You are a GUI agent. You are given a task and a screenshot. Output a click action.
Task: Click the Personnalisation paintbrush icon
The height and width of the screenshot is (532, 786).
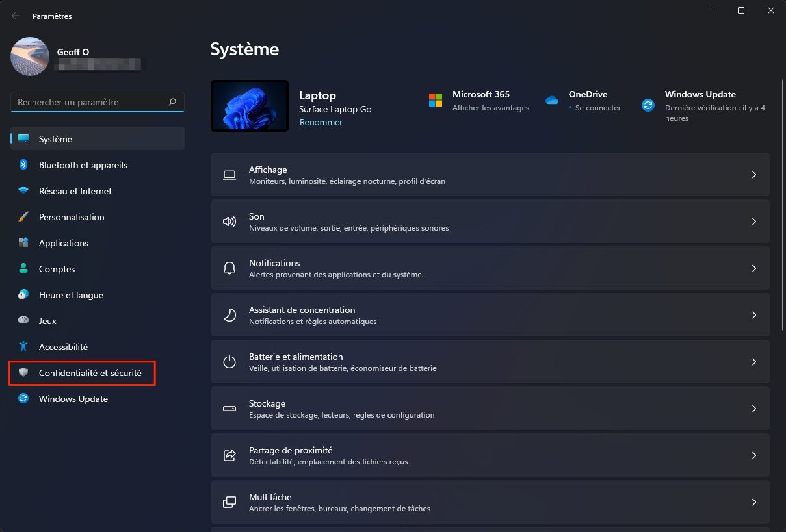(x=23, y=217)
